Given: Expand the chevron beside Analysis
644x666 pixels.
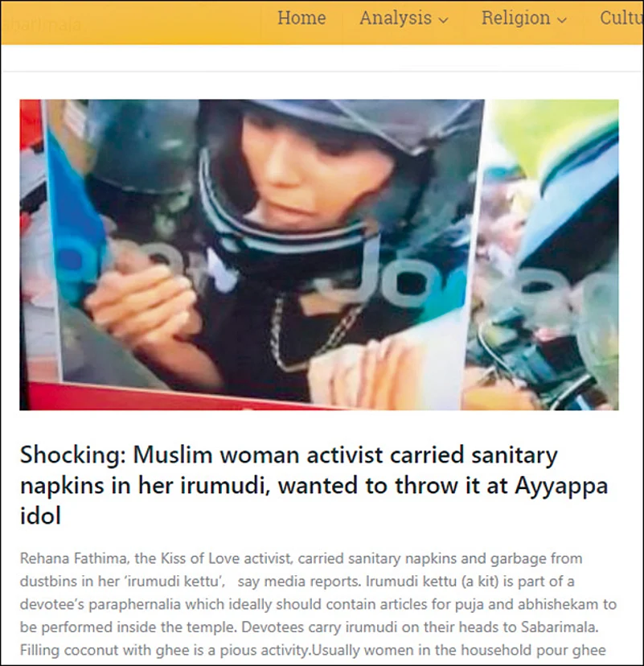Looking at the screenshot, I should point(443,20).
